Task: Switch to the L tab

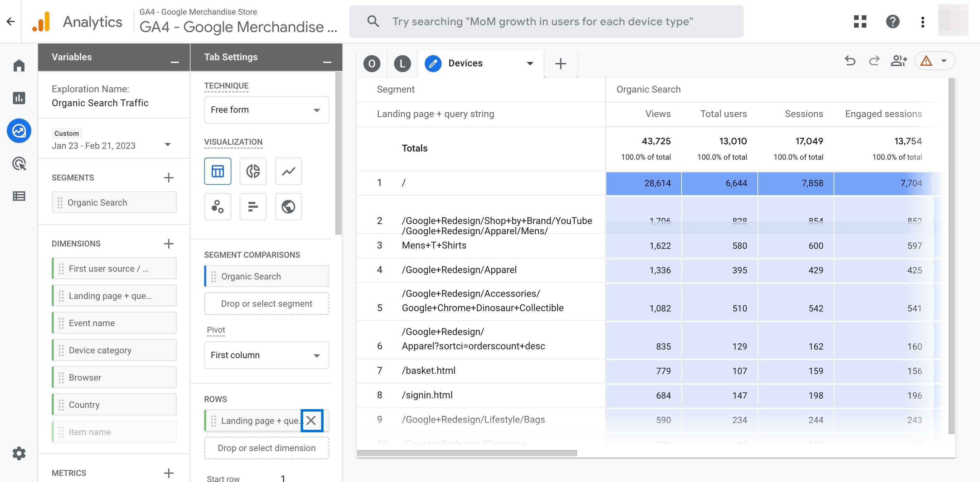Action: point(402,64)
